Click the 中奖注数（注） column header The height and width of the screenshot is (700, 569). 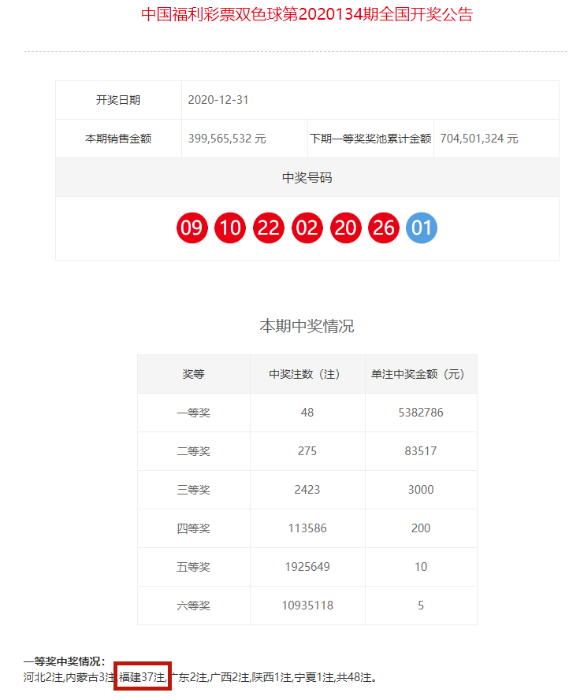(x=307, y=374)
